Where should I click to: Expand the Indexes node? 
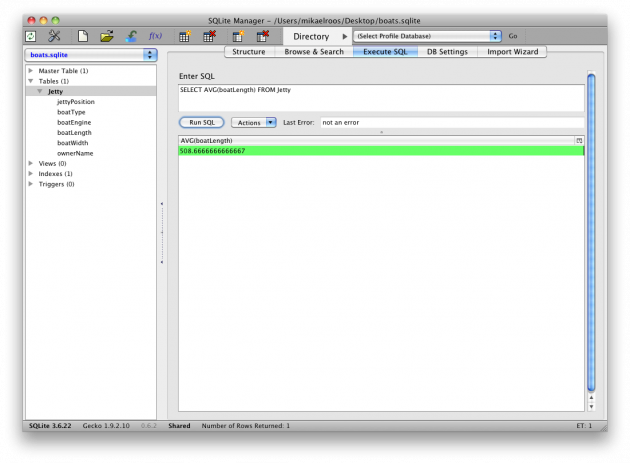[31, 174]
